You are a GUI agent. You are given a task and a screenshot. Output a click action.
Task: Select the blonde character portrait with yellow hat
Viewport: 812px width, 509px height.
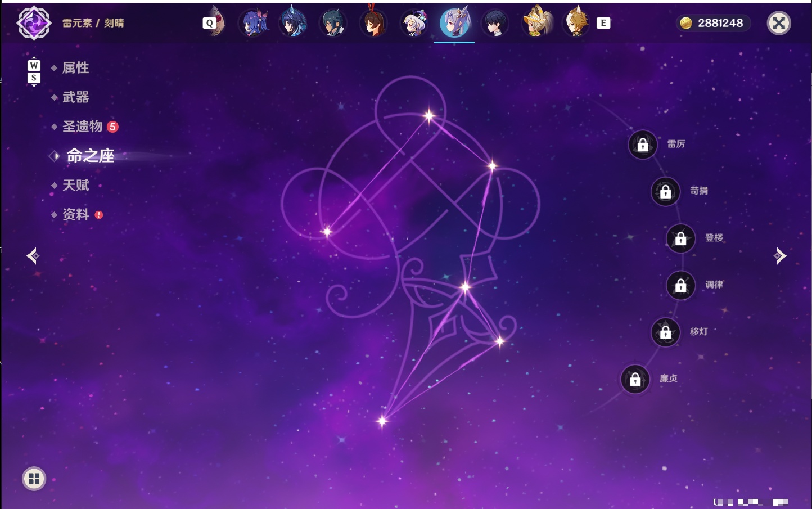(536, 22)
